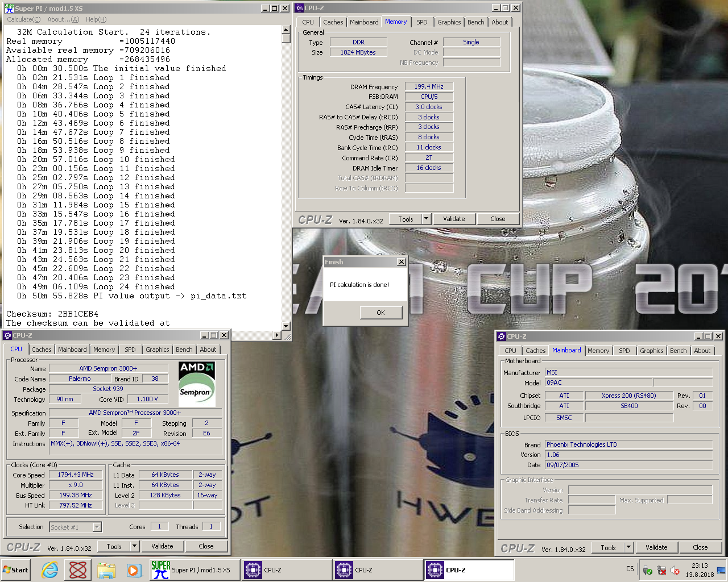Click Code Name field Palermo
Screen dimensions: 728x582
pyautogui.click(x=80, y=379)
